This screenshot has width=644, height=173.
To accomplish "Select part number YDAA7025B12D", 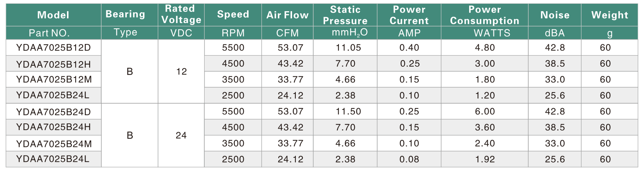I will (54, 48).
